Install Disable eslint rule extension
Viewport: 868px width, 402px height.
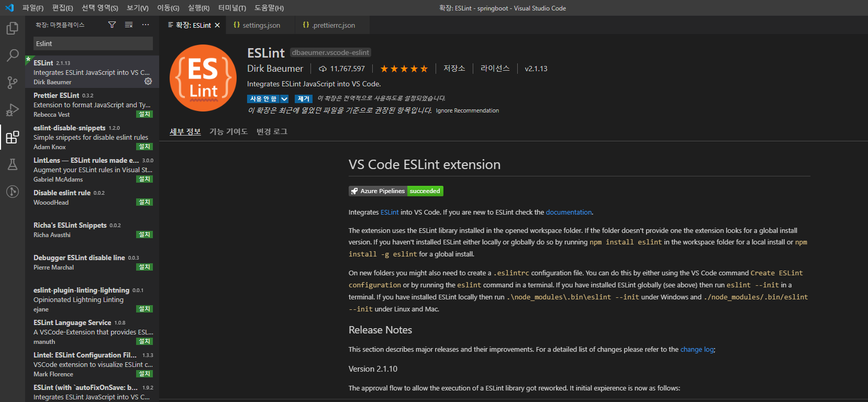144,202
